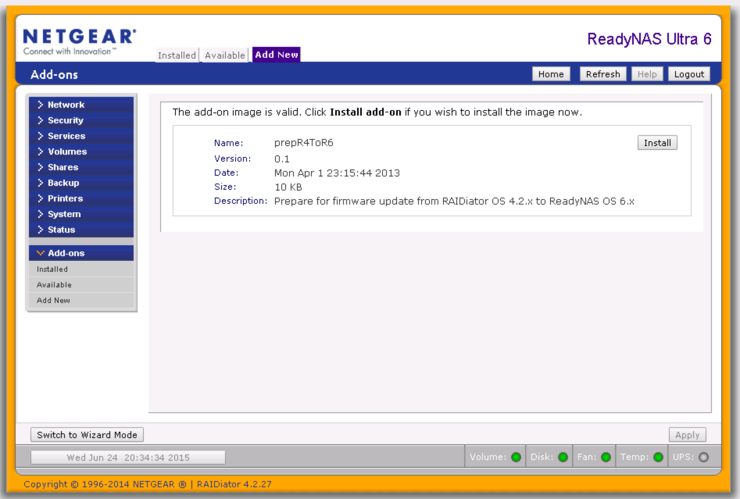Expand the Services menu section

pos(81,136)
